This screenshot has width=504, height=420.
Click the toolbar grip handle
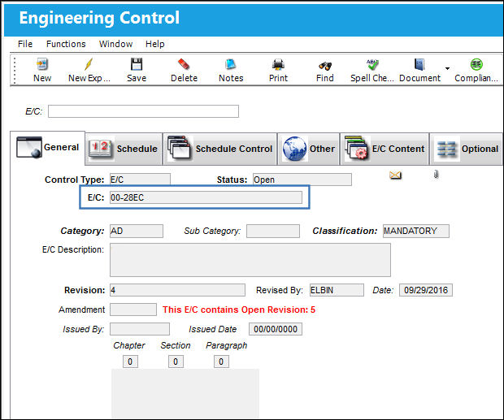point(15,70)
